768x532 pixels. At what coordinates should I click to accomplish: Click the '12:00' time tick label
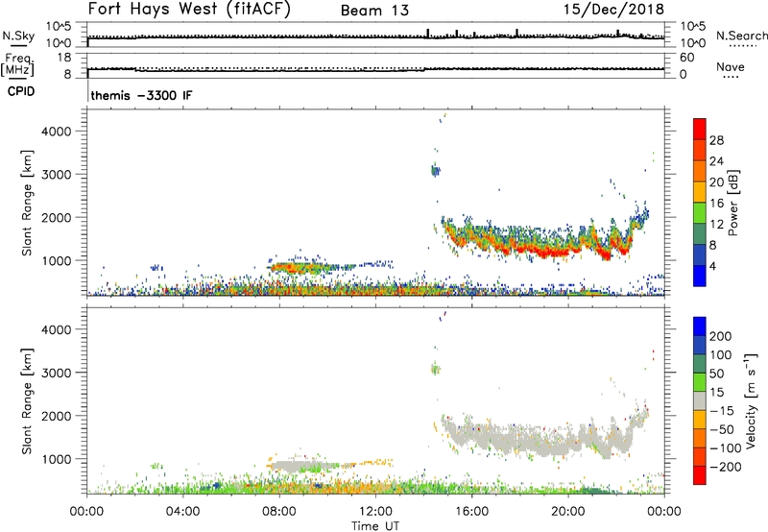[375, 512]
